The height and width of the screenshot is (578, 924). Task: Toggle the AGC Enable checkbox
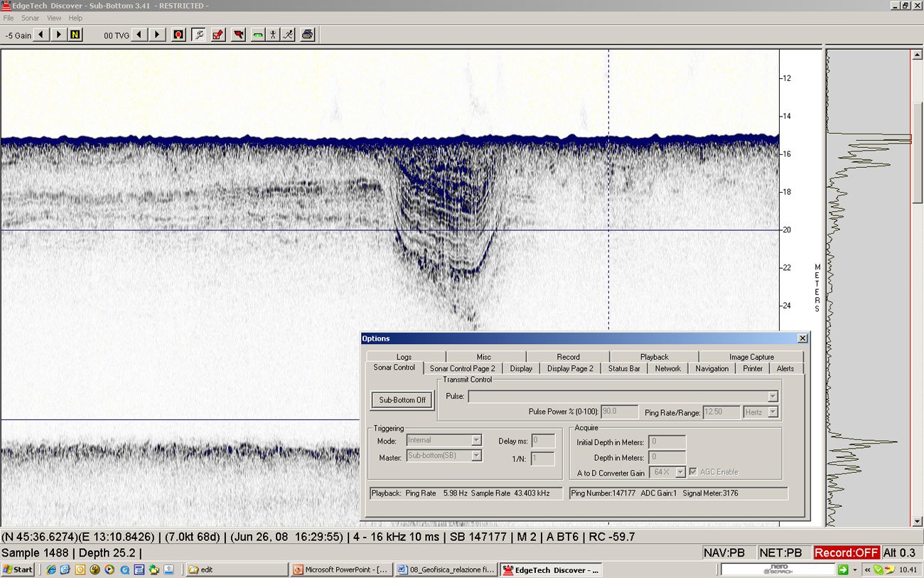[693, 472]
